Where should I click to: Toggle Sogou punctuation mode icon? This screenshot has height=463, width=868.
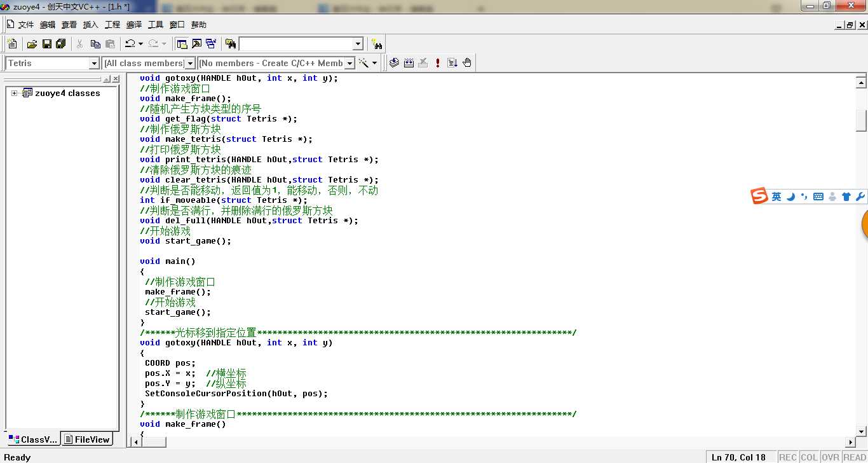804,197
